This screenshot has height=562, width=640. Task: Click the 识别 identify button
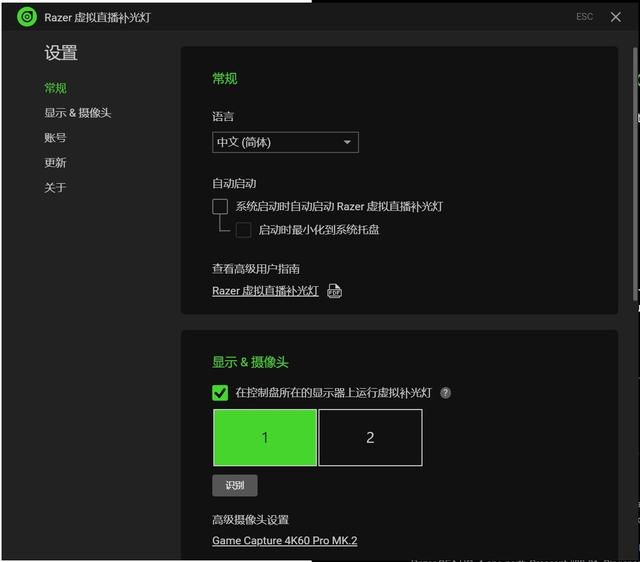235,485
